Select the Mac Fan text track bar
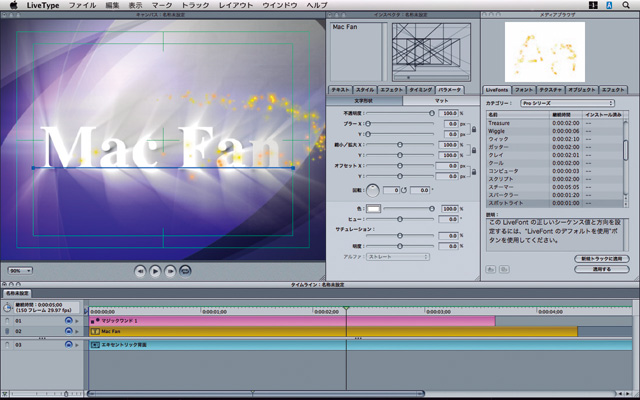Screen dimensions: 640x400 click(333, 331)
